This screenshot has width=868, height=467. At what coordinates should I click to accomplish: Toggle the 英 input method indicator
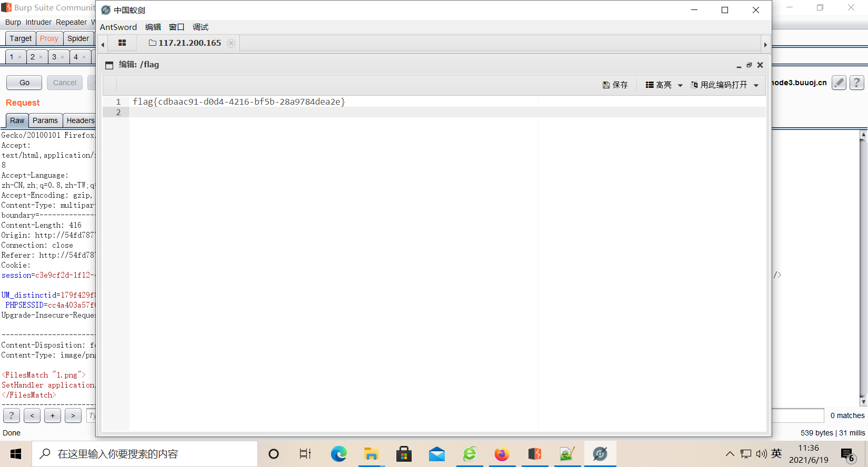tap(776, 454)
